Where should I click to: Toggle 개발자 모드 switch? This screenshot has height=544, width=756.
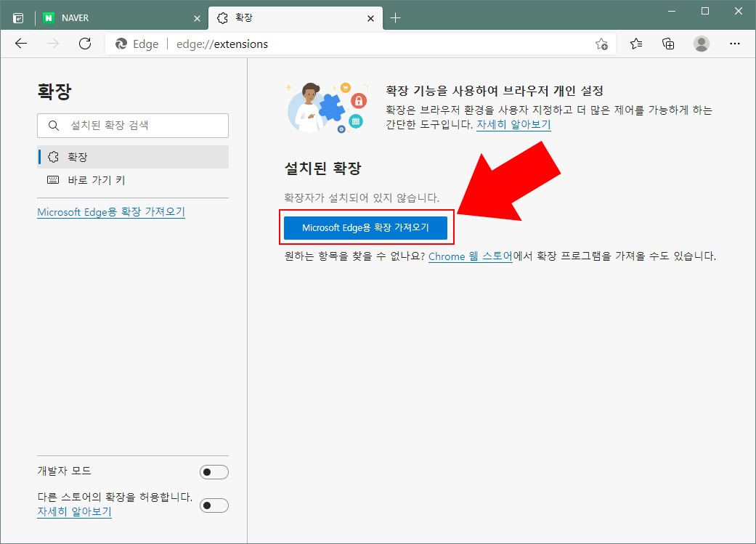click(214, 472)
